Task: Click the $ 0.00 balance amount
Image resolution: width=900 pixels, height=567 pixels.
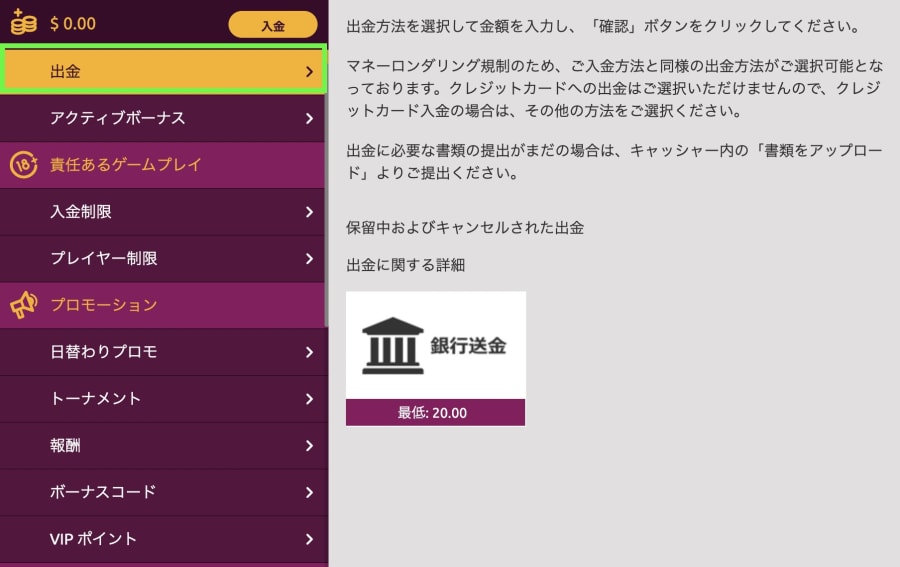Action: (73, 24)
